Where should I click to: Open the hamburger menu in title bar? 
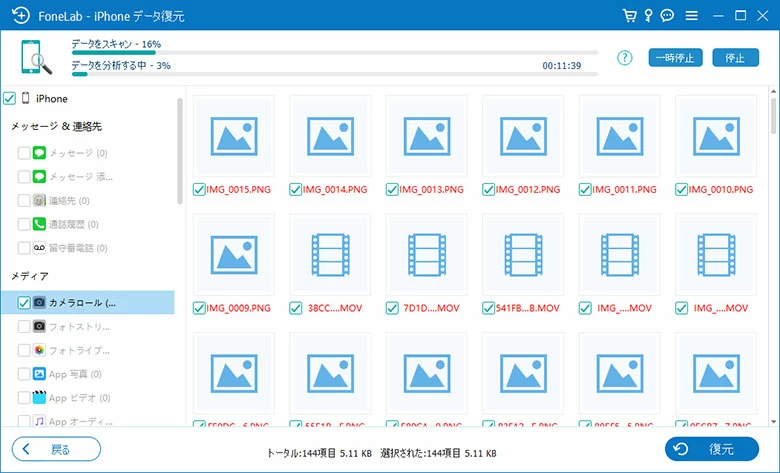coord(692,16)
